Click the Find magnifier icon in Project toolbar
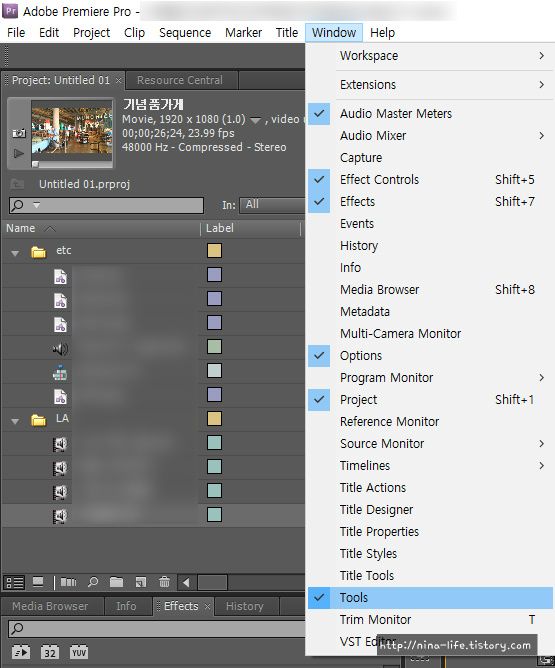555x668 pixels. coord(92,582)
